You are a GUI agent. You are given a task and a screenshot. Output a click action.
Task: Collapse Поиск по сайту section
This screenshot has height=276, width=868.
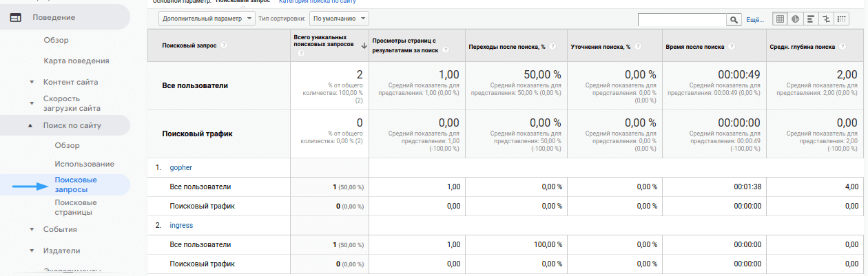[31, 125]
